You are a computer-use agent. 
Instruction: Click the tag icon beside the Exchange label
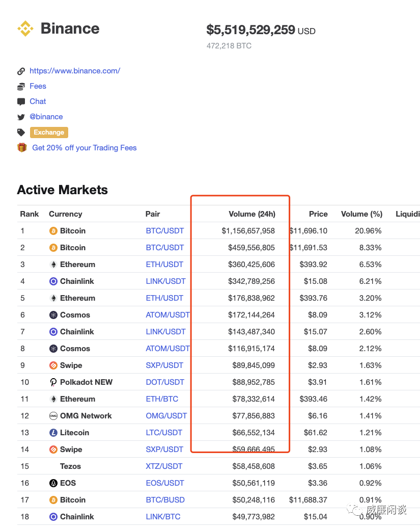pos(21,133)
